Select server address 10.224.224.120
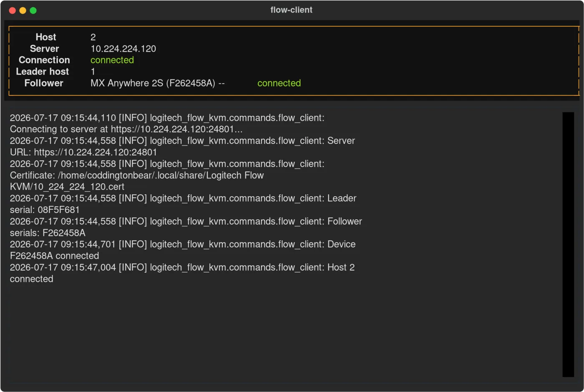584x392 pixels. point(123,49)
